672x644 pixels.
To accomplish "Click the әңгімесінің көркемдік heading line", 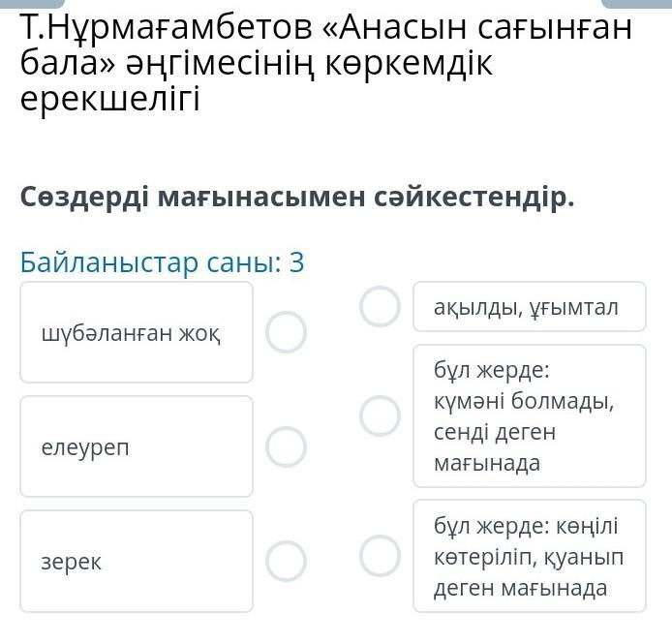I will [257, 64].
